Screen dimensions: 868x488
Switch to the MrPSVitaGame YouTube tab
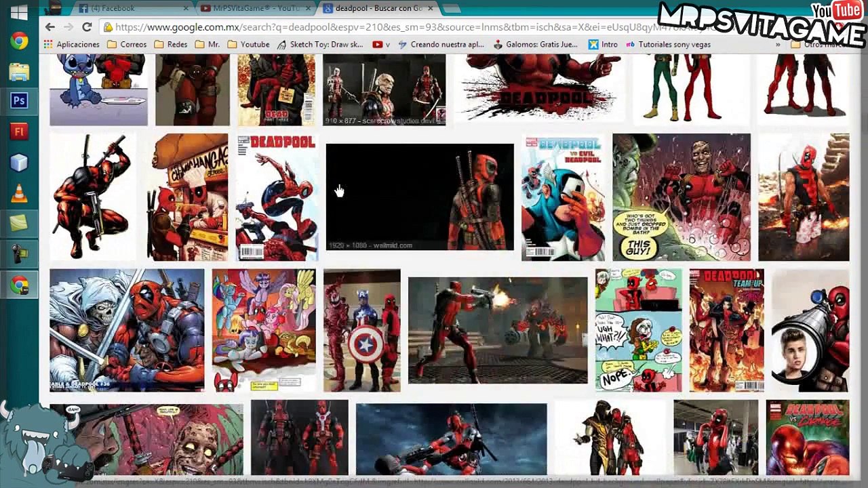pyautogui.click(x=254, y=8)
